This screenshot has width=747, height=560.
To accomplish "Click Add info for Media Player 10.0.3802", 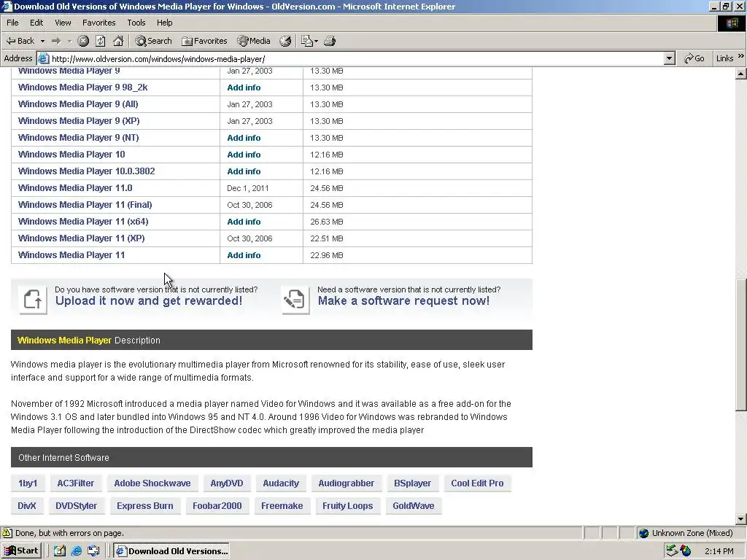I will pos(244,171).
